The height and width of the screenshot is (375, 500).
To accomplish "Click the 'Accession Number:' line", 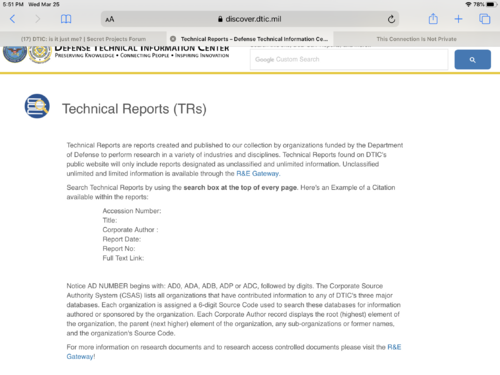I will pyautogui.click(x=132, y=211).
